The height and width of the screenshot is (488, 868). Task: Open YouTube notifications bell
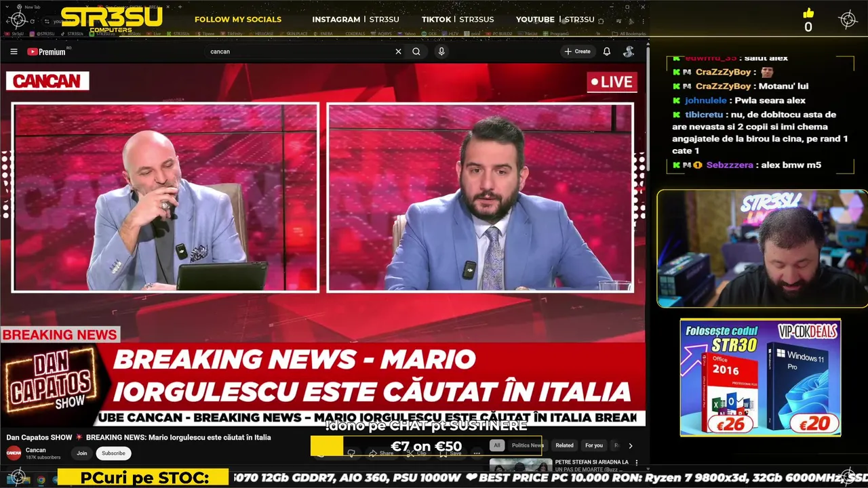[607, 52]
